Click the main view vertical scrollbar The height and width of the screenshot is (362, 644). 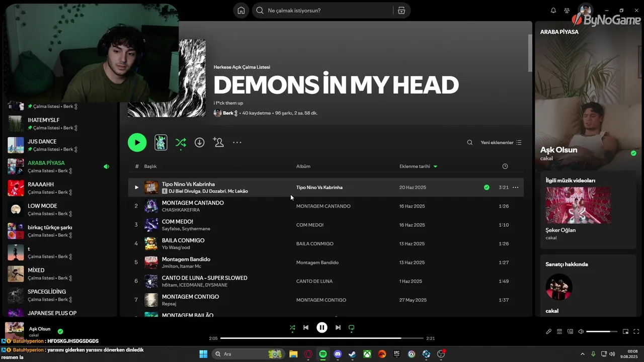(x=530, y=53)
